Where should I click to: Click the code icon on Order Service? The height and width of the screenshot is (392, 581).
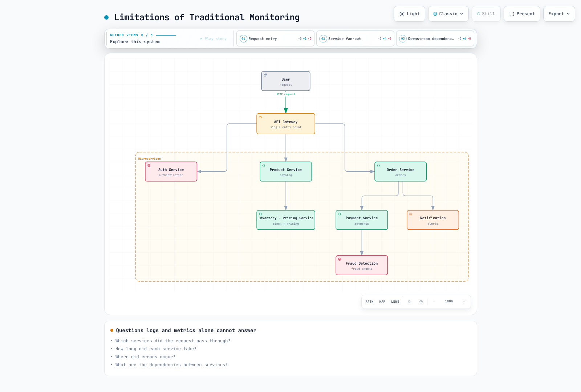click(x=378, y=166)
